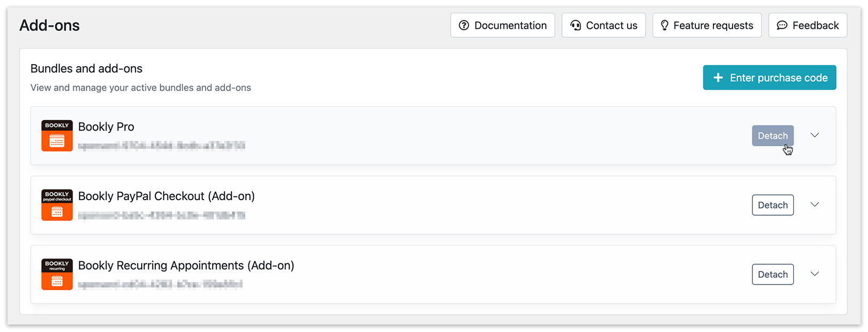Click the Bookly recurring icon
The image size is (868, 332).
[x=57, y=274]
